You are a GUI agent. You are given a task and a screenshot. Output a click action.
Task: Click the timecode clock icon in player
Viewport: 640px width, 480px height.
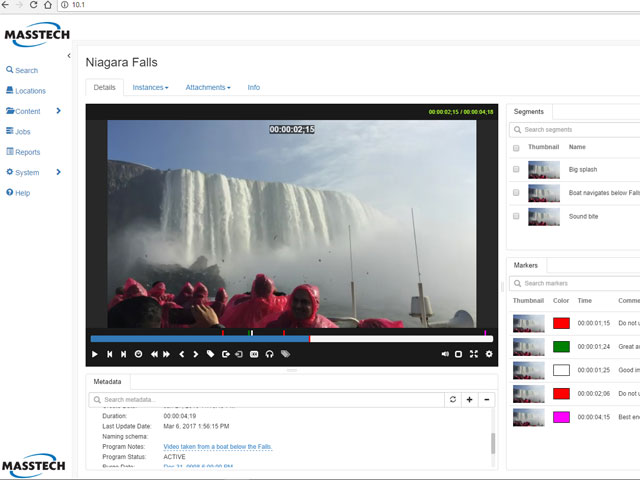point(138,354)
